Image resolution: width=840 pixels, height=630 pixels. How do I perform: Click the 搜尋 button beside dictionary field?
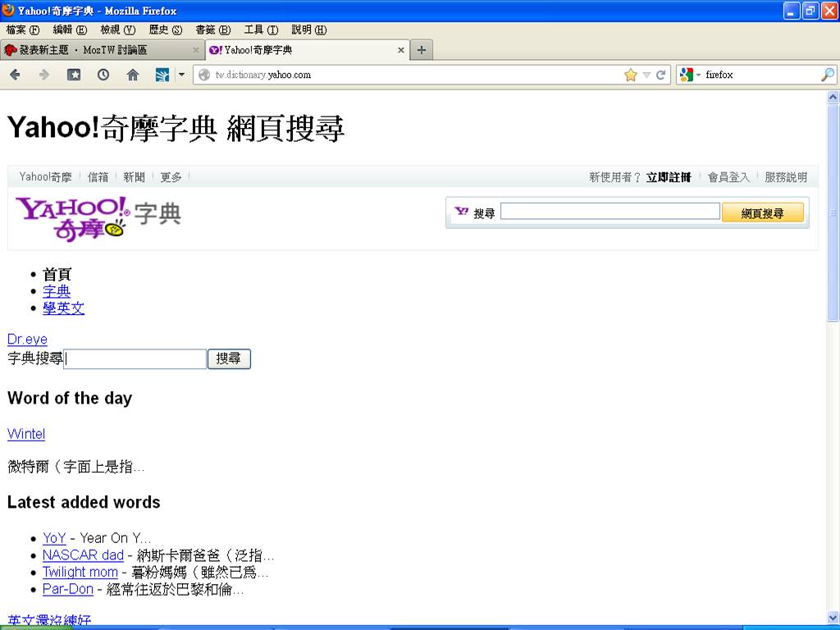tap(229, 358)
